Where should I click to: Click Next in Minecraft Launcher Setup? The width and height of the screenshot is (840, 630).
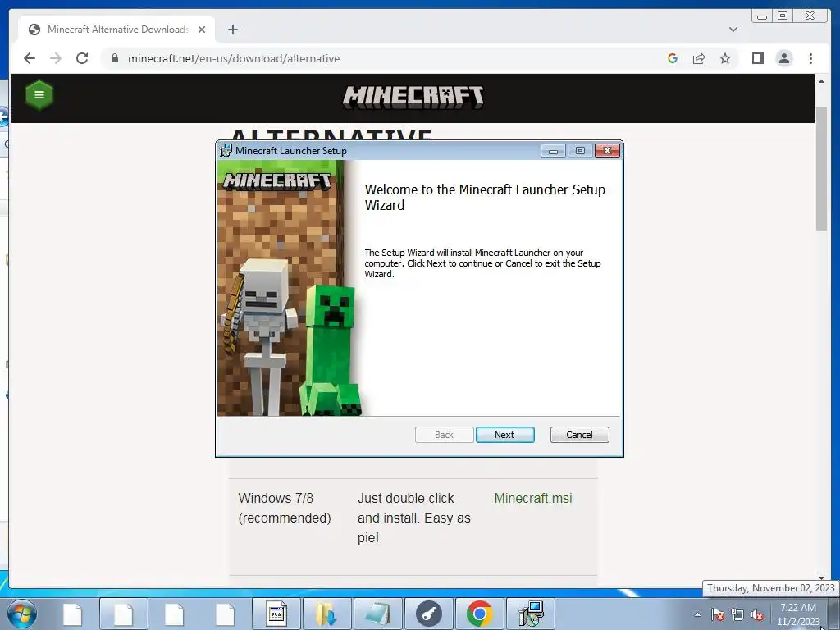pos(504,435)
